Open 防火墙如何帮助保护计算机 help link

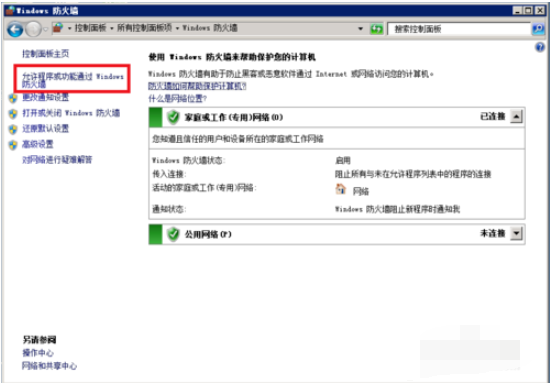pos(197,86)
